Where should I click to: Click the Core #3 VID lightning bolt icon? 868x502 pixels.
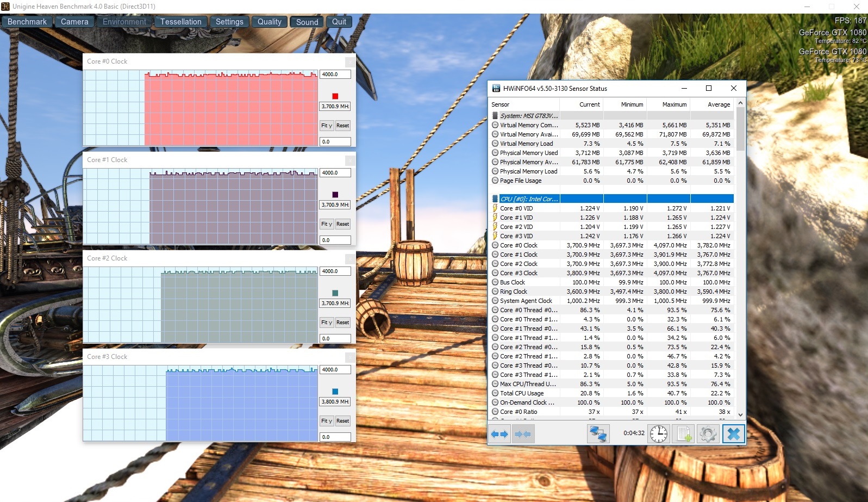(495, 236)
